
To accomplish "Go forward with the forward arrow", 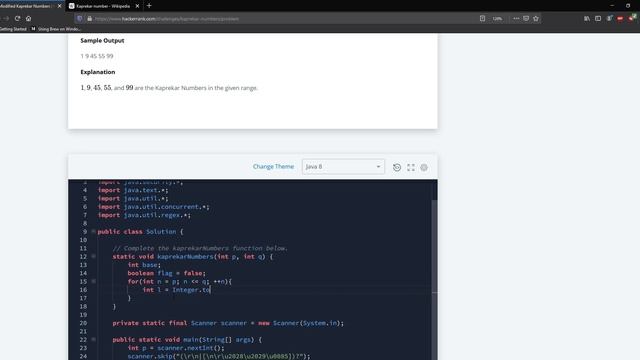I will coord(6,18).
